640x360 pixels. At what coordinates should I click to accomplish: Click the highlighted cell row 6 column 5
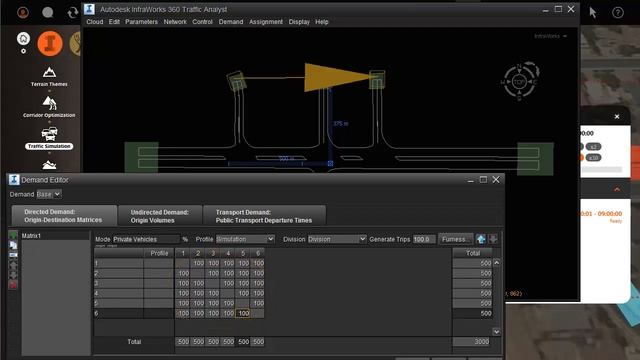tap(243, 313)
